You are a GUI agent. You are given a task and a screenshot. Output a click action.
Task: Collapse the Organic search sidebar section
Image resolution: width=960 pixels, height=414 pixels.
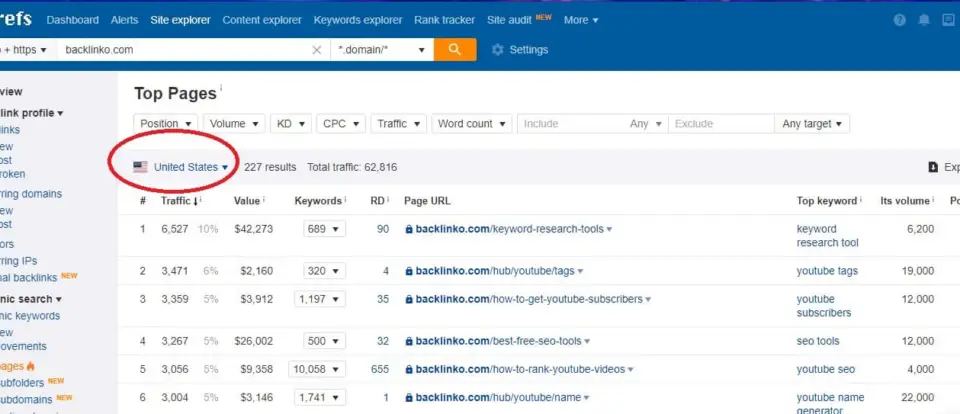coord(31,299)
